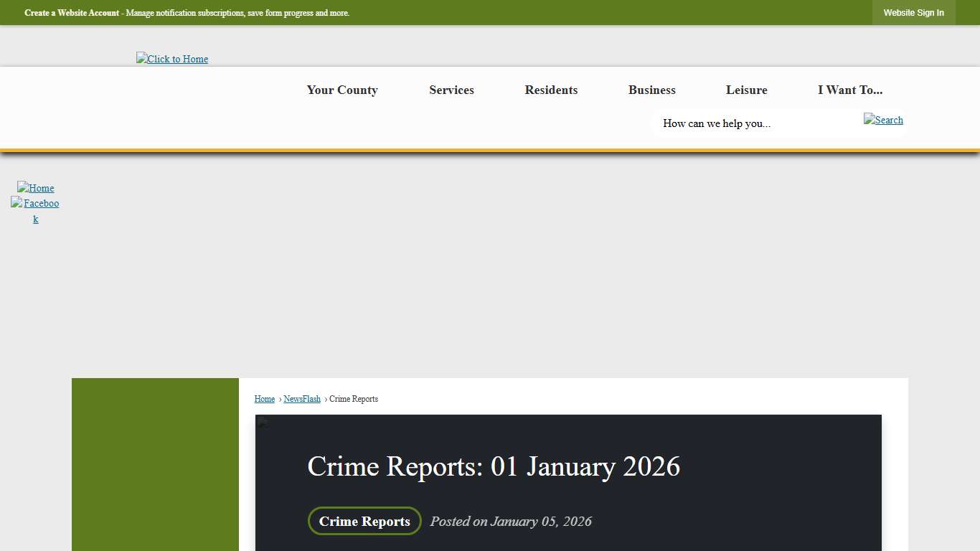980x551 pixels.
Task: Click the Home icon in the sidebar
Action: pyautogui.click(x=35, y=188)
